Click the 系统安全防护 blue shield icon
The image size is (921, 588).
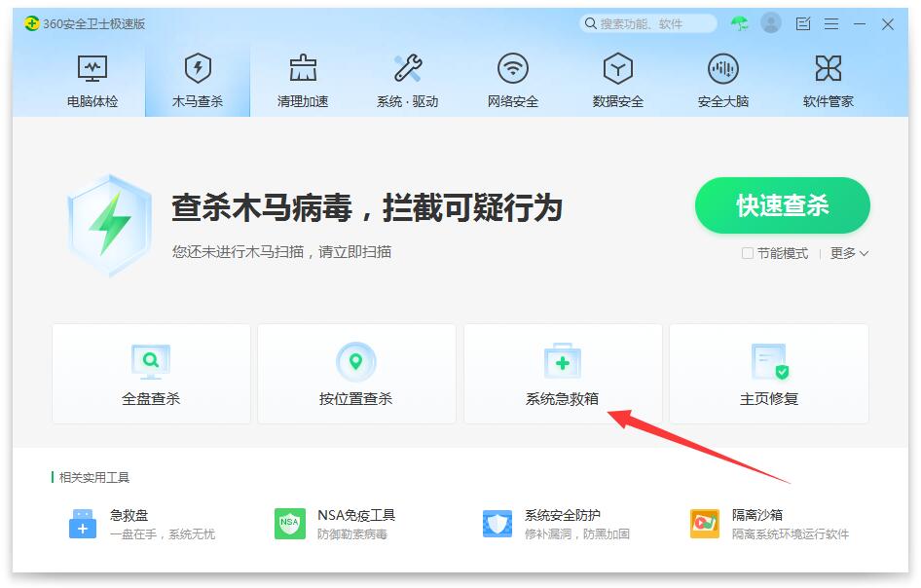(497, 524)
